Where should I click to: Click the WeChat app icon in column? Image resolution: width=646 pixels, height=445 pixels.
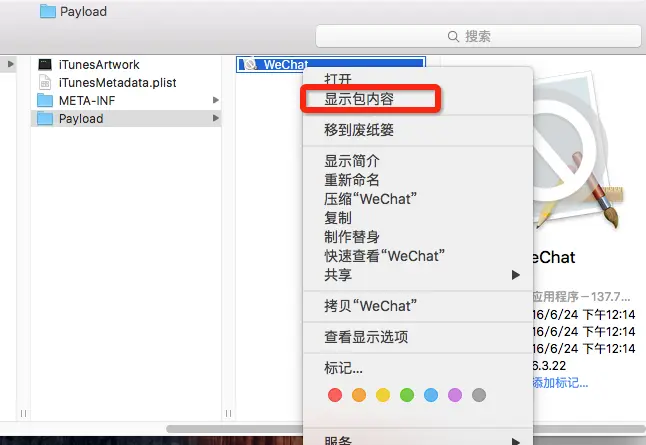(250, 65)
